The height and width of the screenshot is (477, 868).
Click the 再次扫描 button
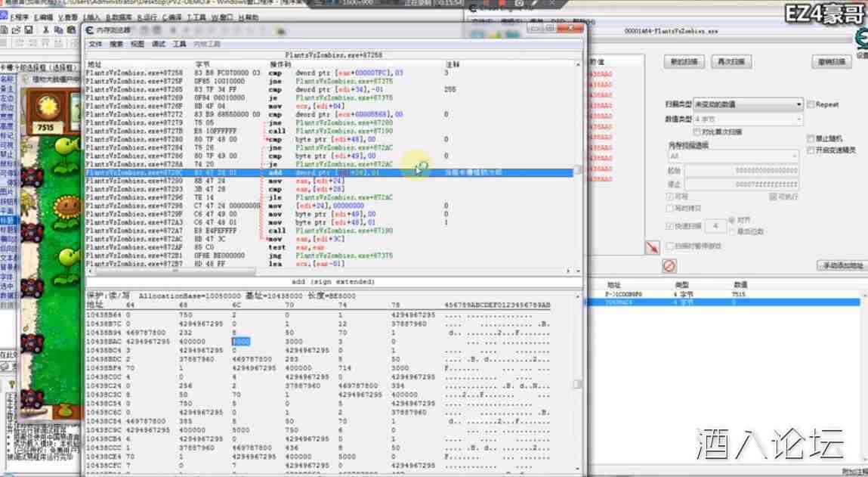pyautogui.click(x=730, y=61)
